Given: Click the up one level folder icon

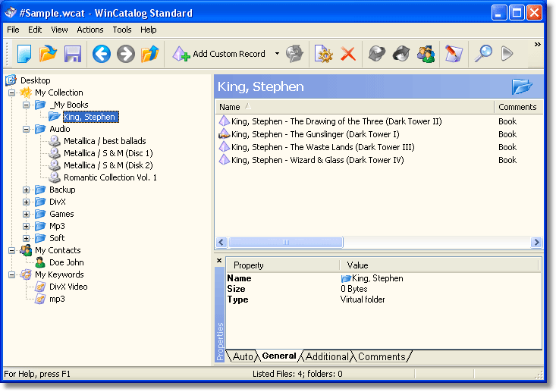Looking at the screenshot, I should coord(149,54).
